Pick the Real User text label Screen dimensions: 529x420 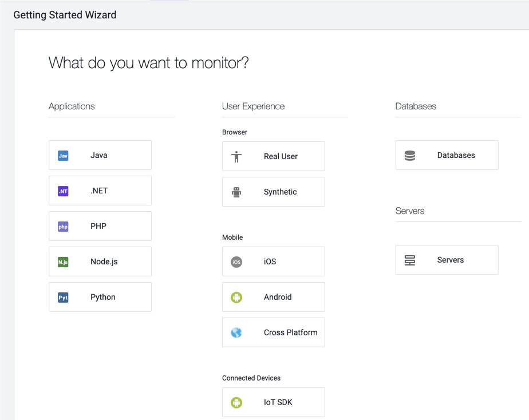[x=281, y=157]
